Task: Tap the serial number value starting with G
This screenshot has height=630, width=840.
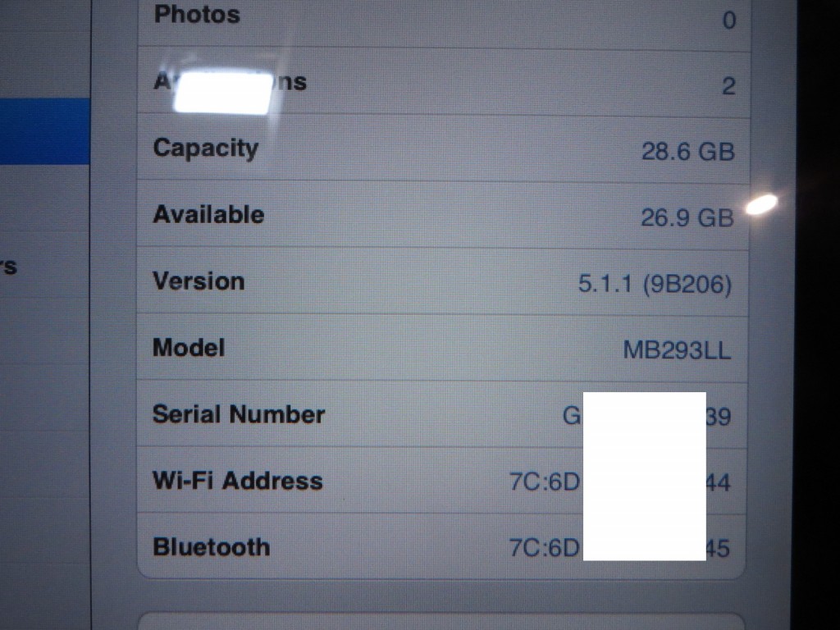Action: click(x=646, y=416)
